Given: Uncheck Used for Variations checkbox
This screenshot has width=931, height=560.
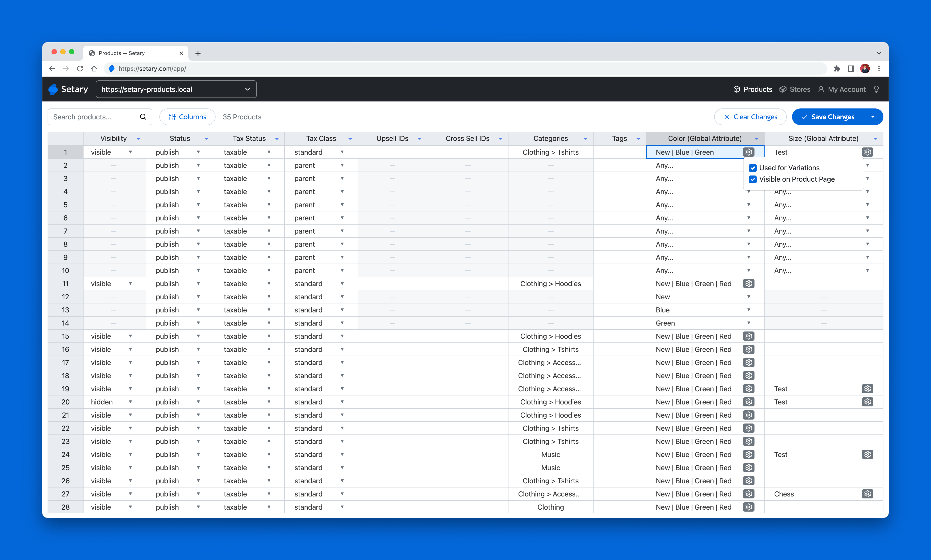Looking at the screenshot, I should pos(753,168).
